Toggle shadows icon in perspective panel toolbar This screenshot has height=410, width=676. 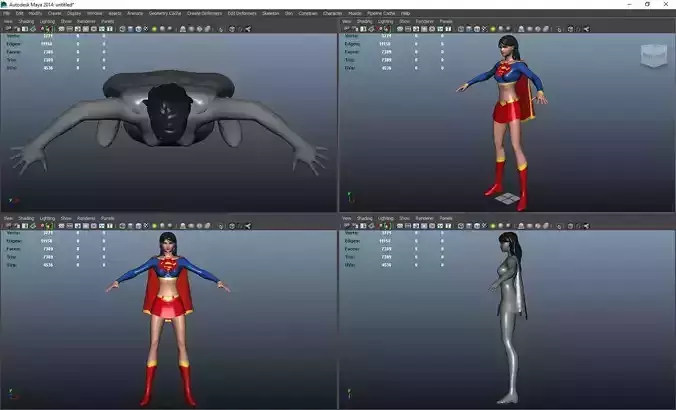[501, 29]
